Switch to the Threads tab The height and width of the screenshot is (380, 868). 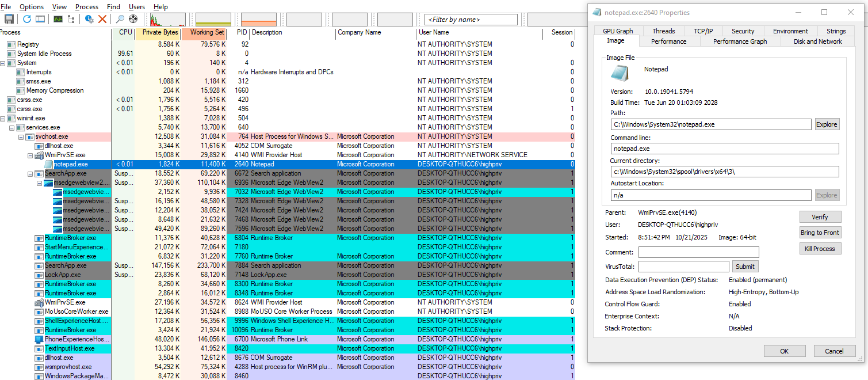[x=664, y=31]
